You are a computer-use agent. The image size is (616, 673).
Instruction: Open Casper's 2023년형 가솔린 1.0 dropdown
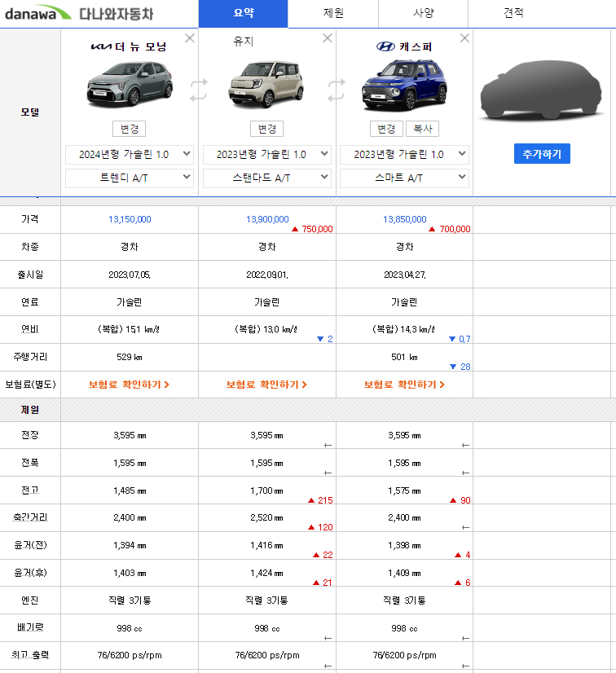(404, 155)
